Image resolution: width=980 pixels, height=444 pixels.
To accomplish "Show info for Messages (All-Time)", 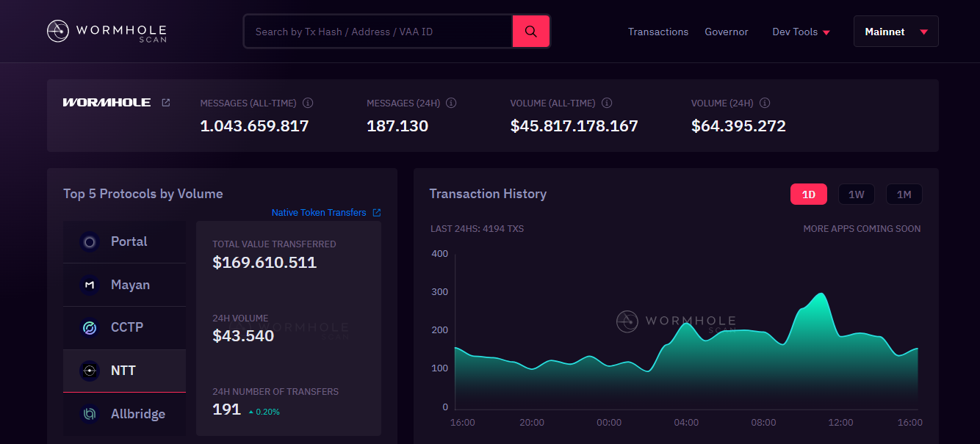I will [308, 103].
